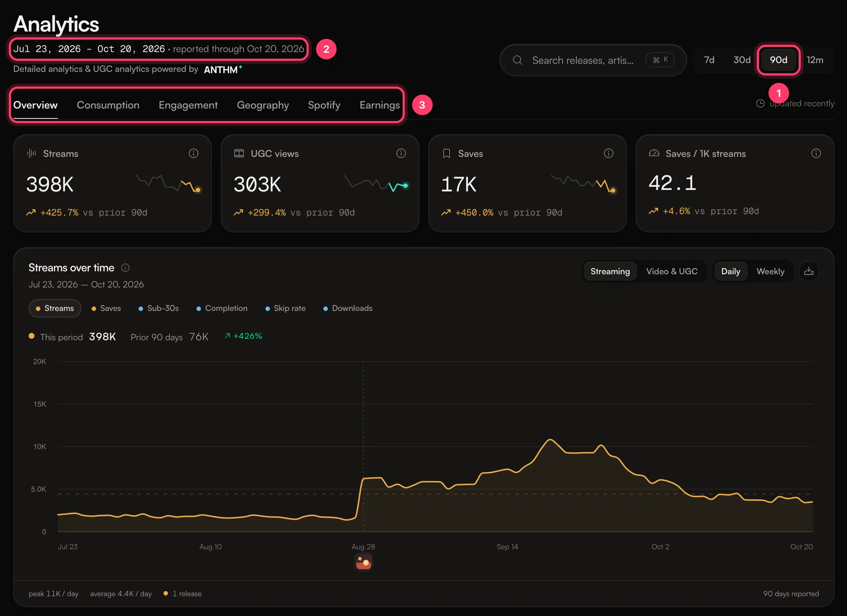Click the Search releases input field
This screenshot has height=616, width=847.
pos(593,60)
